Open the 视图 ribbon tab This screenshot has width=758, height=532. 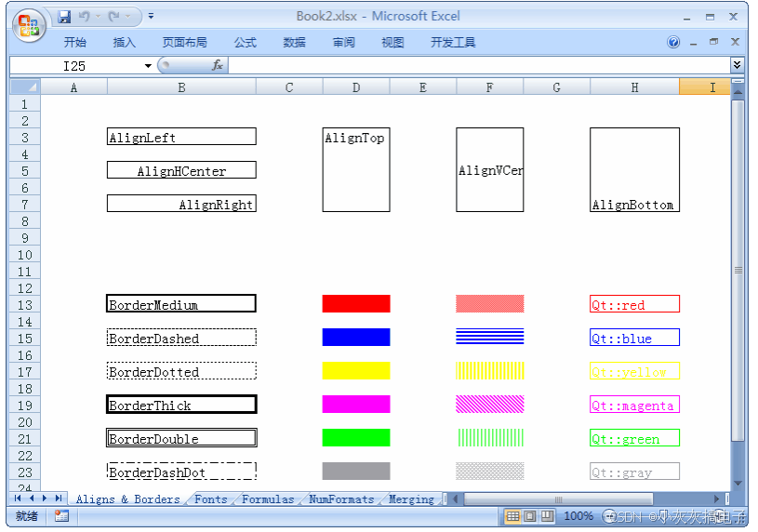pos(392,43)
